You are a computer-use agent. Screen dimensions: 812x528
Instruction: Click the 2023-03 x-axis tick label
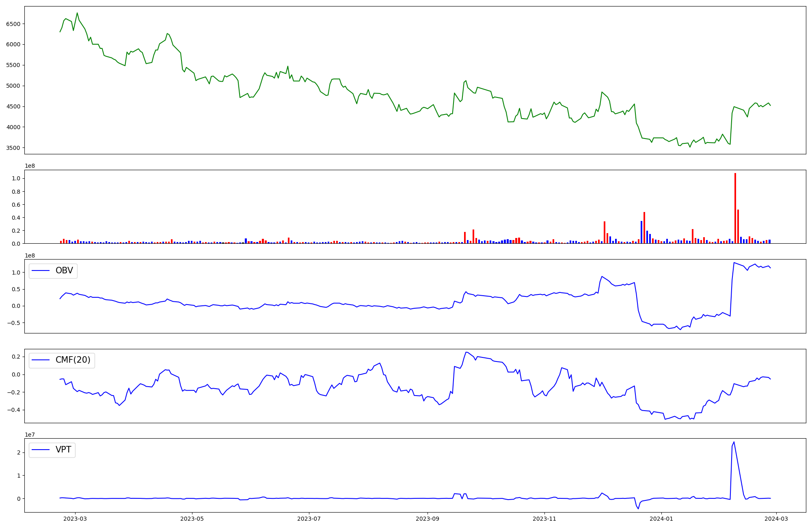[75, 519]
